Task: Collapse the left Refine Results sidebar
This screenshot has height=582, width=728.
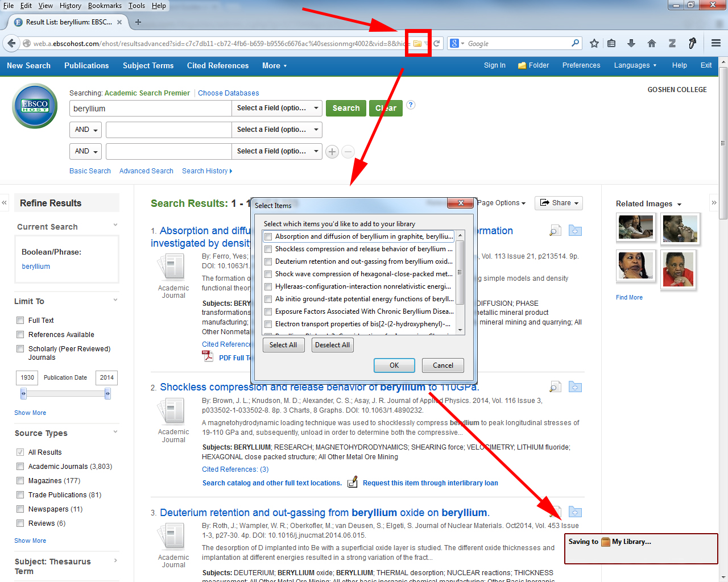Action: 5,203
